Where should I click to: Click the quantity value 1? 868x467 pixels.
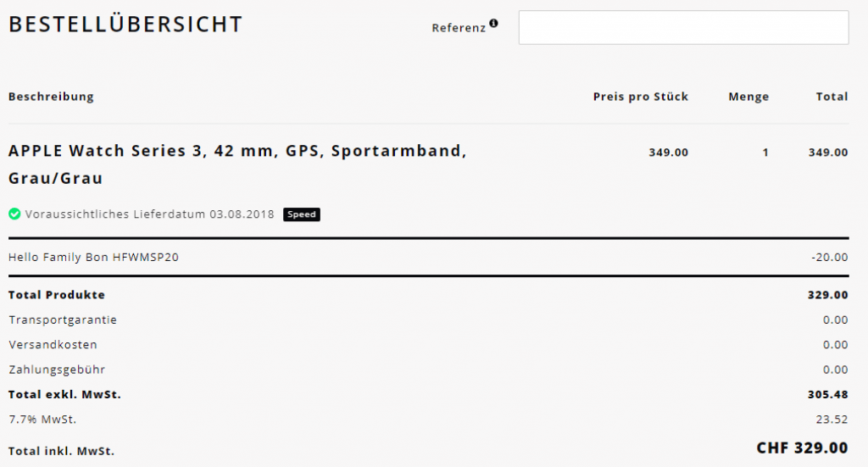pyautogui.click(x=765, y=153)
